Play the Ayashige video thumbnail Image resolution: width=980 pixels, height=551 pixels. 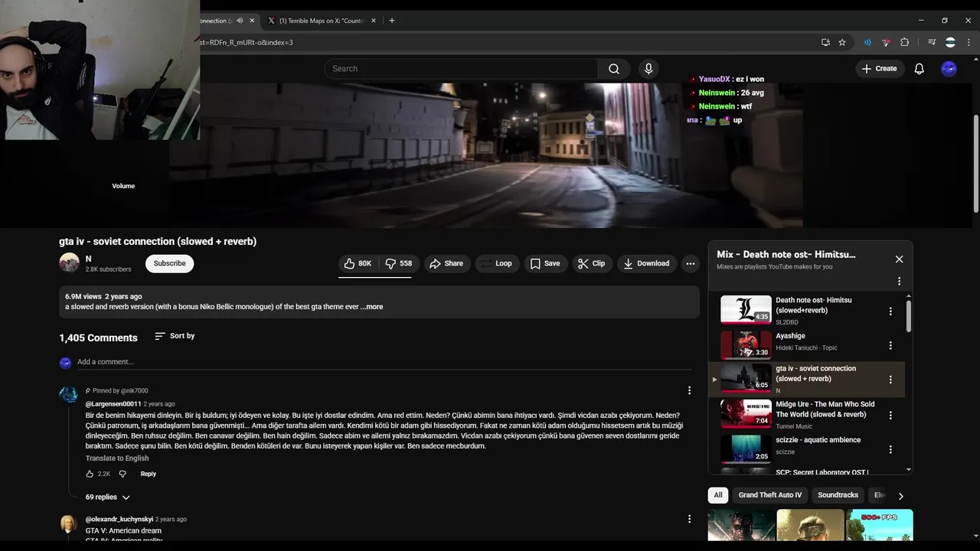746,344
